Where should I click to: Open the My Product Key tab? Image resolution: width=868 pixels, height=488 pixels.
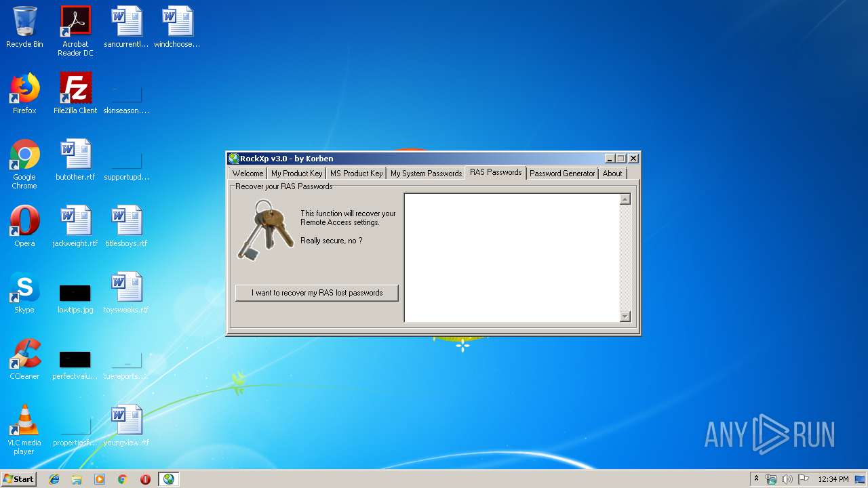coord(296,174)
